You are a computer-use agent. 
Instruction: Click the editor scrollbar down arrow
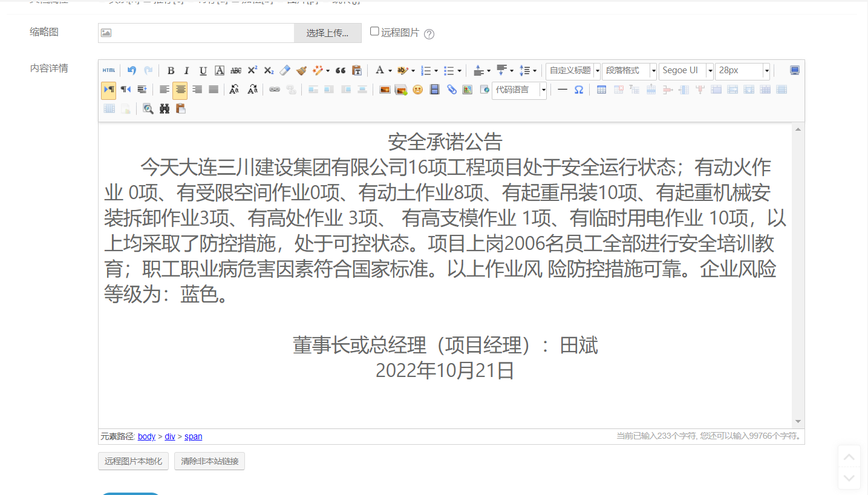point(798,422)
